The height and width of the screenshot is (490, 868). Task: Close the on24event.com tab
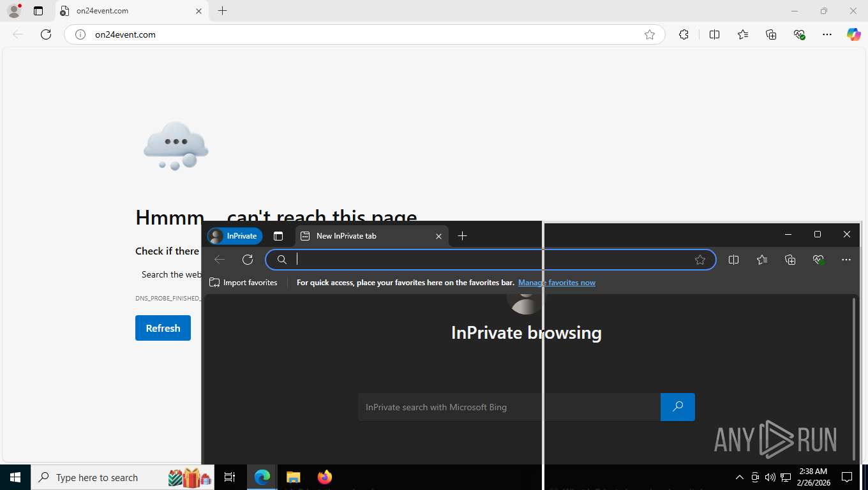(x=198, y=11)
